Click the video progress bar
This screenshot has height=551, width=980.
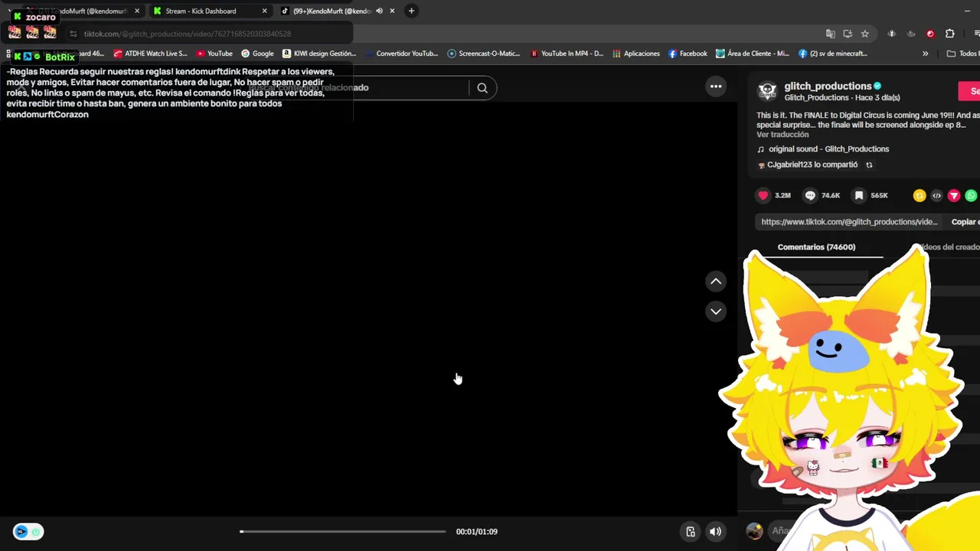(342, 531)
